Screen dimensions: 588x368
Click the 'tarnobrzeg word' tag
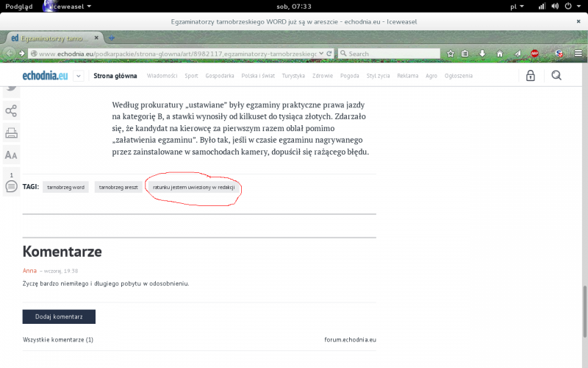(65, 188)
